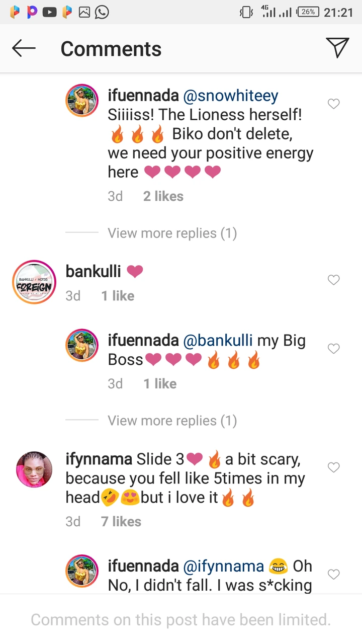Expand more replies under snowhiteey thread
The image size is (362, 644).
click(x=172, y=233)
